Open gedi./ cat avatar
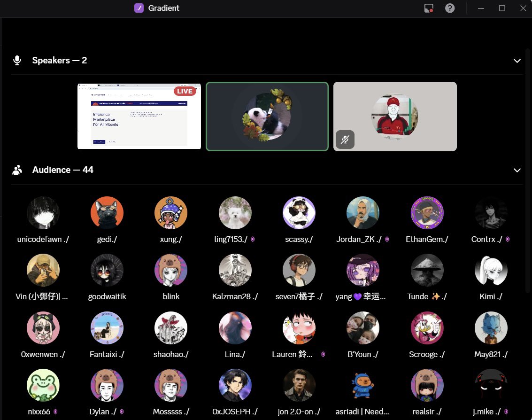Image resolution: width=532 pixels, height=420 pixels. 107,213
